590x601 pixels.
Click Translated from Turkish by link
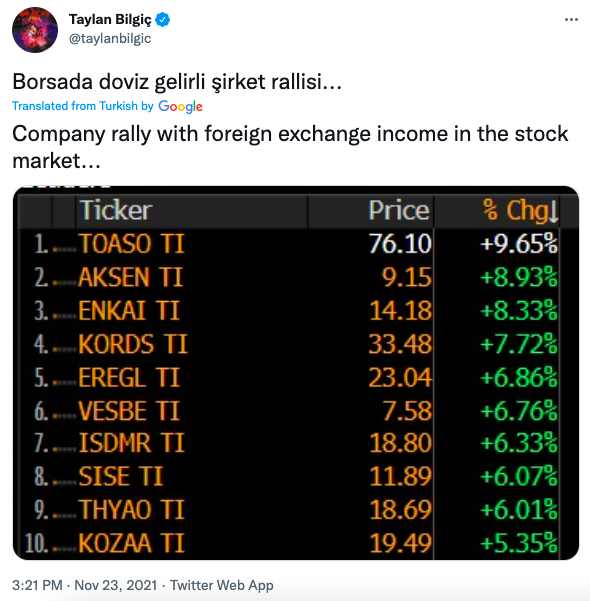83,106
